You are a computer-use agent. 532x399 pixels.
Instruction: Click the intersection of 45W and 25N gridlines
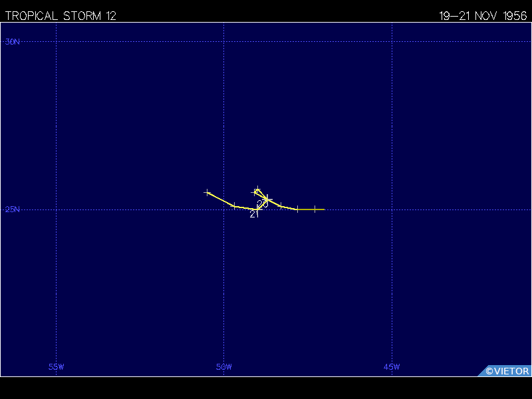point(392,209)
